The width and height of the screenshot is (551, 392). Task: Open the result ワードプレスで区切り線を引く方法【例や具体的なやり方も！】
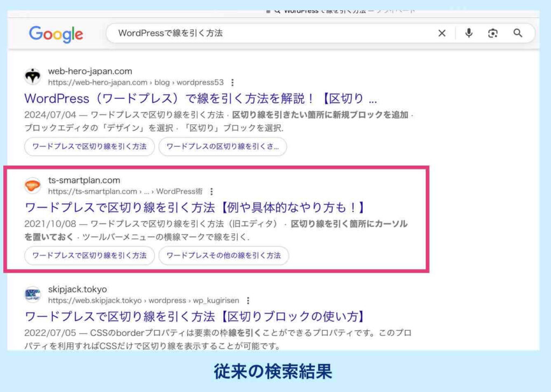tap(195, 208)
